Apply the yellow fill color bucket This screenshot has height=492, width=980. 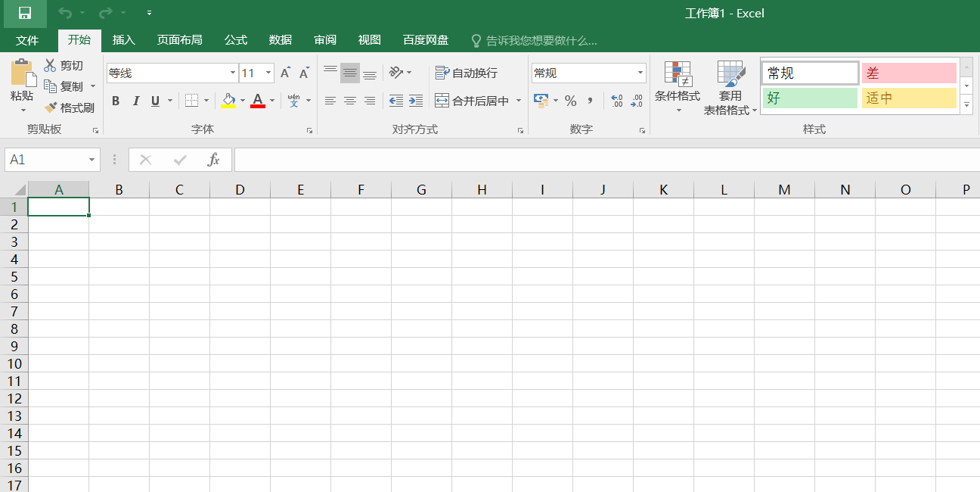(x=228, y=101)
